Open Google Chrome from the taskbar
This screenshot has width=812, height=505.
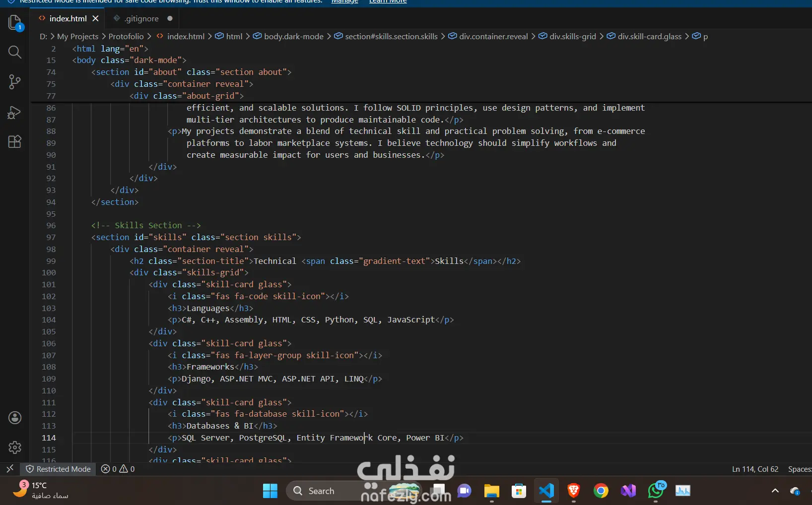coord(601,491)
